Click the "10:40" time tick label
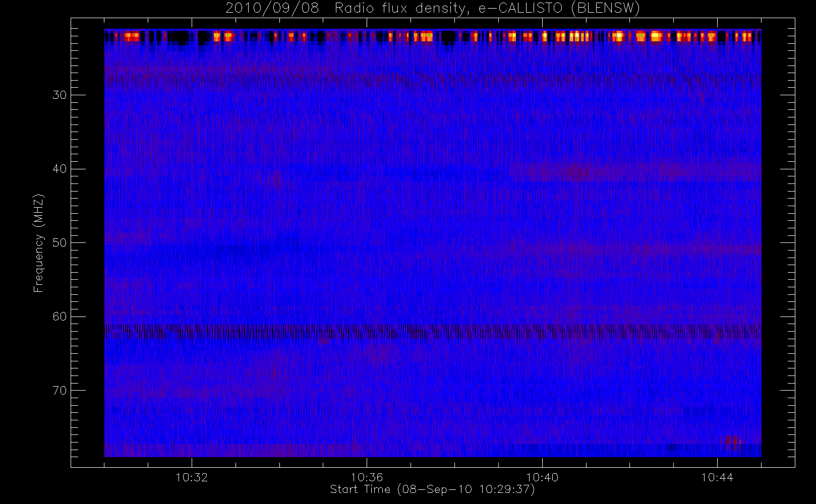The height and width of the screenshot is (504, 816). [x=542, y=477]
